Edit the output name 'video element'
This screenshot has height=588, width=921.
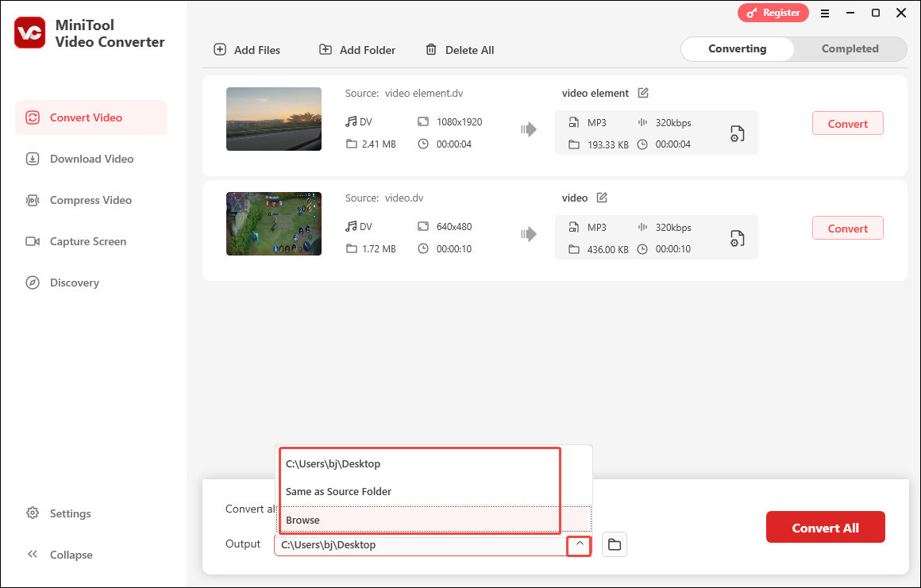[x=643, y=93]
